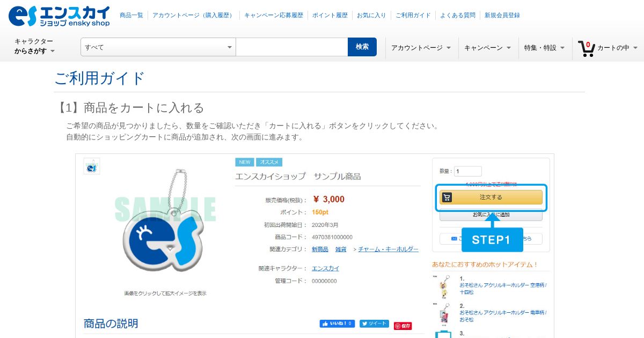
Task: Go to 商品一覧 in top navigation
Action: [131, 16]
